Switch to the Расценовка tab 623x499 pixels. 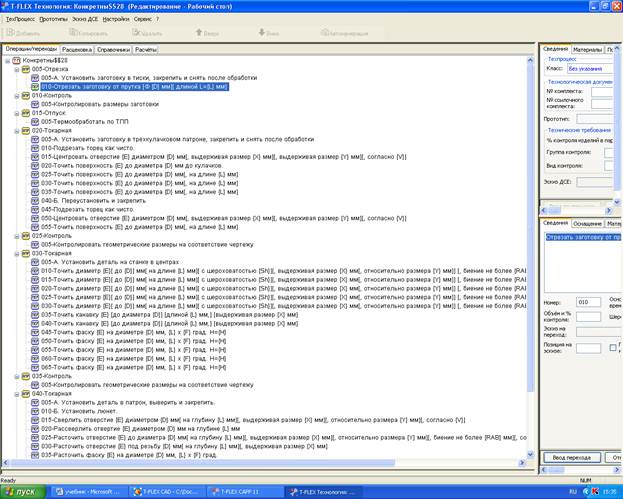click(x=77, y=50)
